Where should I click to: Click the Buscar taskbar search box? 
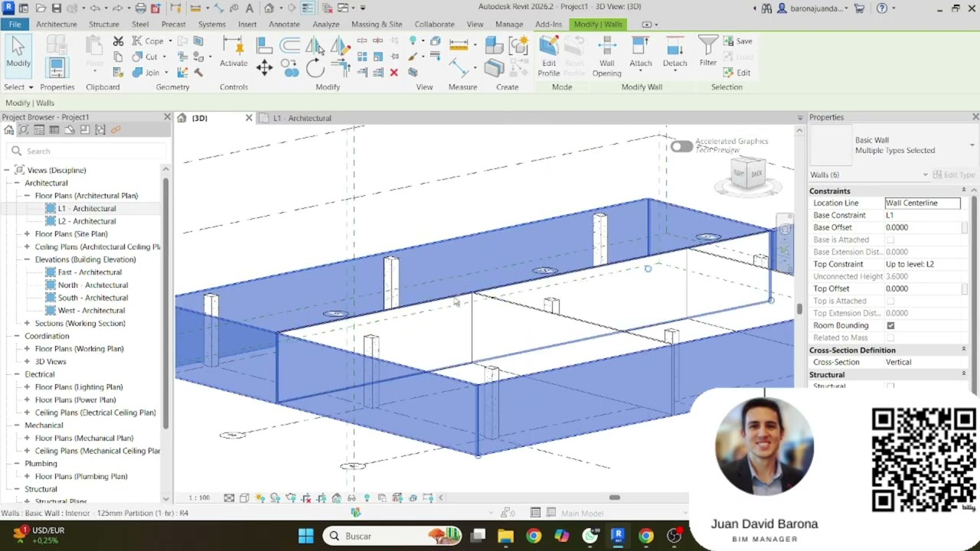pos(390,536)
